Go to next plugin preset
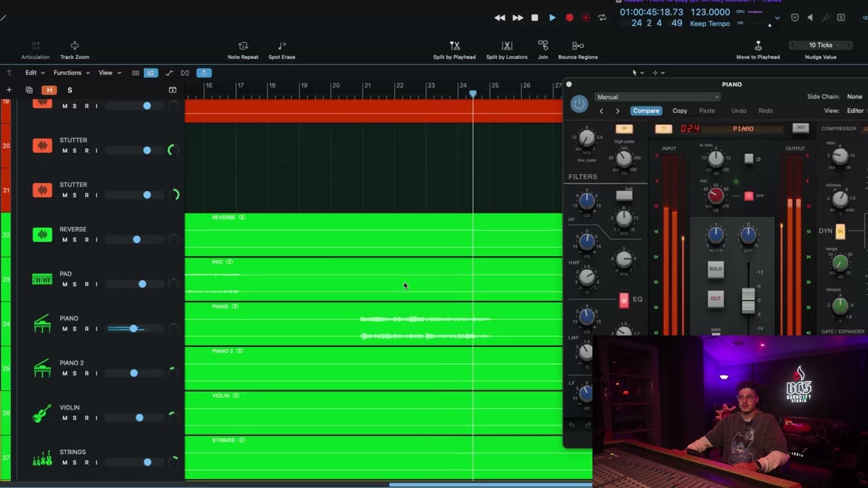Image resolution: width=868 pixels, height=488 pixels. pos(617,110)
